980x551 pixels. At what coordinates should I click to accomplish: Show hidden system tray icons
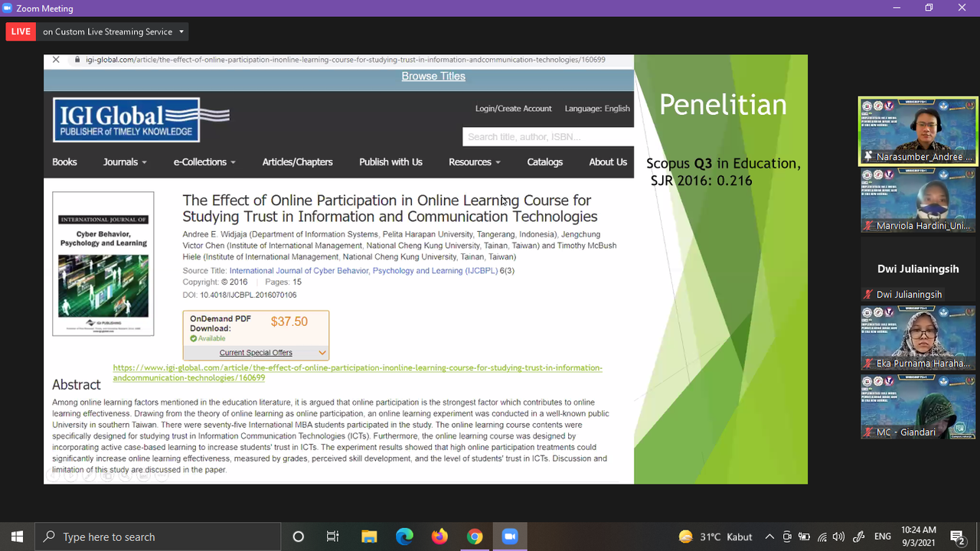[x=769, y=536]
